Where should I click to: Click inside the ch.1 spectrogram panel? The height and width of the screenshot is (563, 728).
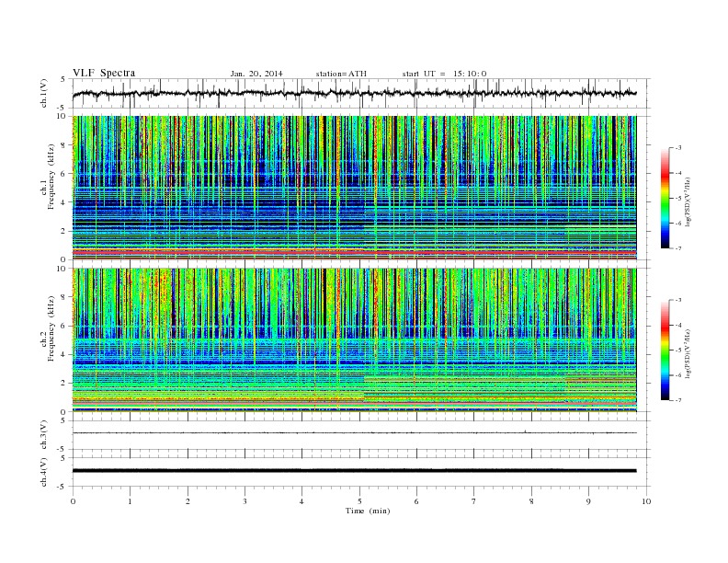(x=354, y=188)
